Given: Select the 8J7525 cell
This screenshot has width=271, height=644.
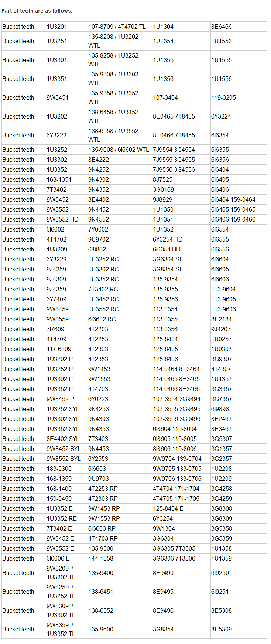Looking at the screenshot, I should tap(162, 179).
